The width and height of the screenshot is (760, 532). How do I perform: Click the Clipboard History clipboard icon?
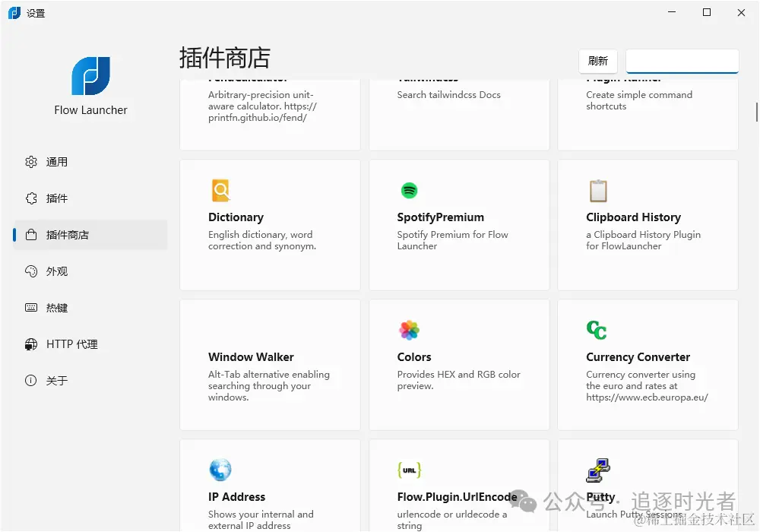pos(598,191)
